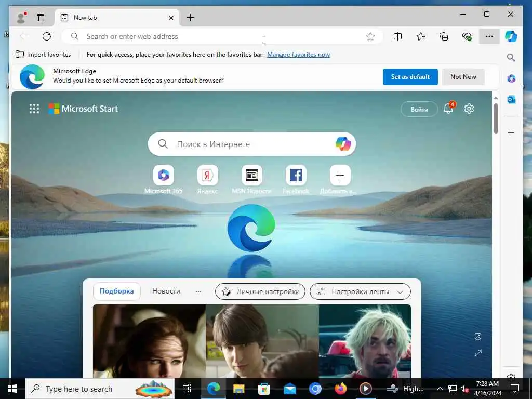Open news thumbnail of blond-haired man
The height and width of the screenshot is (399, 532).
click(365, 341)
